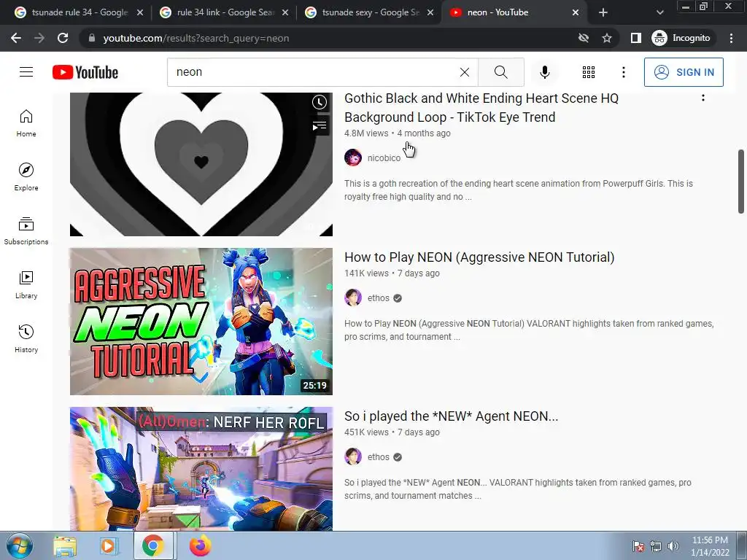This screenshot has width=747, height=560.
Task: Click the page vertical scrollbar thumb
Action: [x=741, y=182]
